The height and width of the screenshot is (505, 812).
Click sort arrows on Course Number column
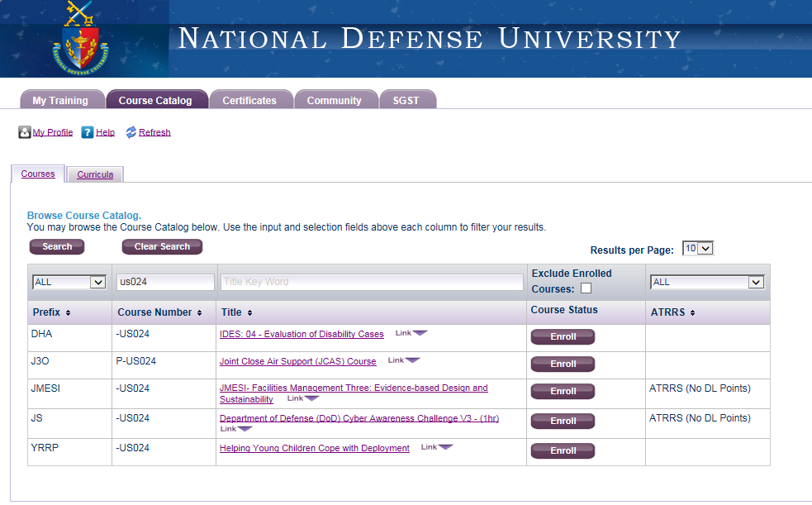click(x=200, y=313)
